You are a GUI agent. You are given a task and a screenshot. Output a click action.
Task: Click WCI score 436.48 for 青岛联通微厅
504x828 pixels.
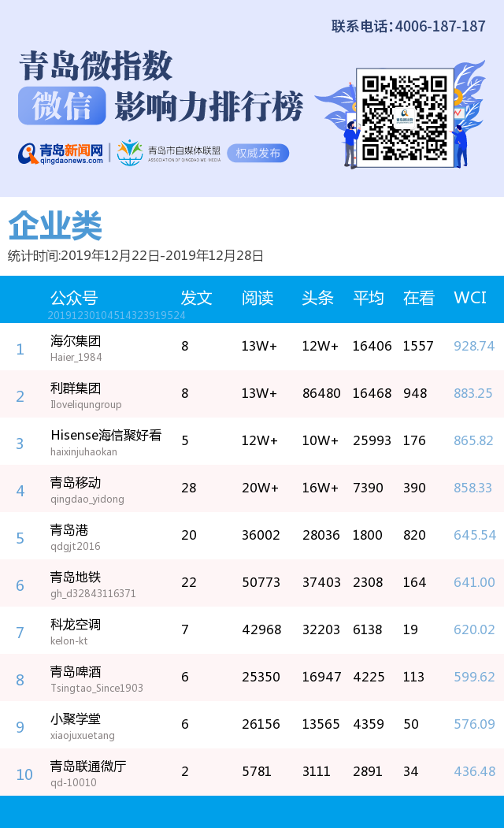(x=474, y=771)
